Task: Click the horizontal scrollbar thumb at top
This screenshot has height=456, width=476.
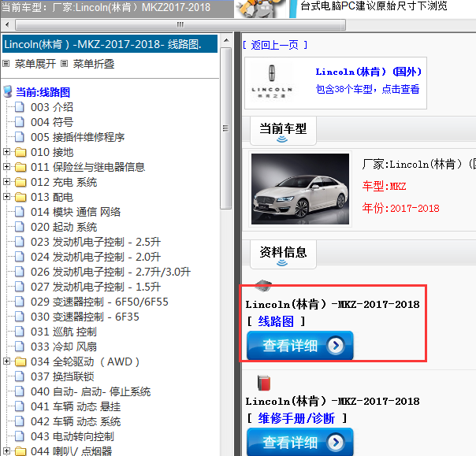Action: (180, 25)
